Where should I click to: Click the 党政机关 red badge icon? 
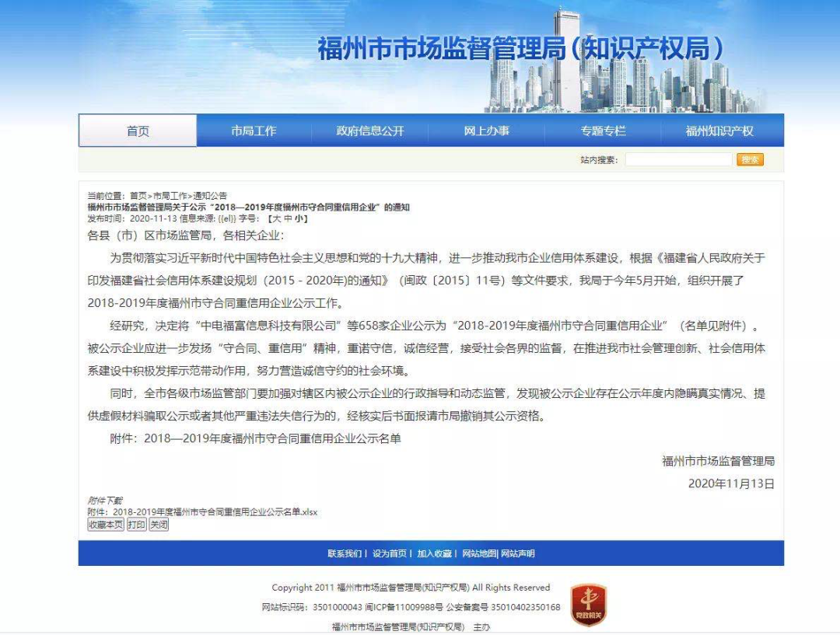[589, 604]
